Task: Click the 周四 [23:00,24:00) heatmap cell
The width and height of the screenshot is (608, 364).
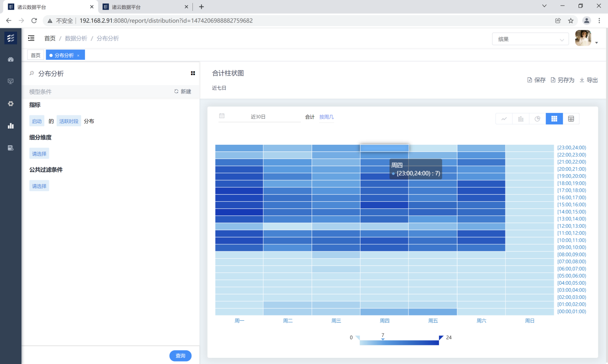Action: (x=384, y=148)
